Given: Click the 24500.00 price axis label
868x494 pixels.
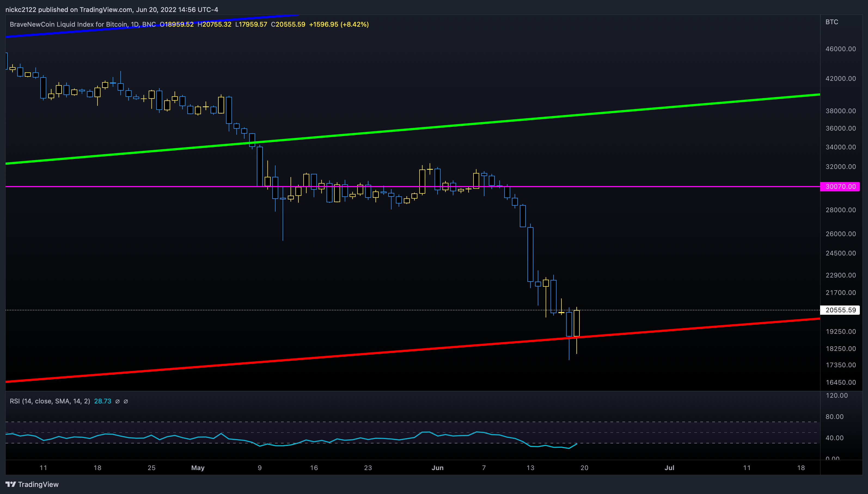Looking at the screenshot, I should [x=841, y=254].
